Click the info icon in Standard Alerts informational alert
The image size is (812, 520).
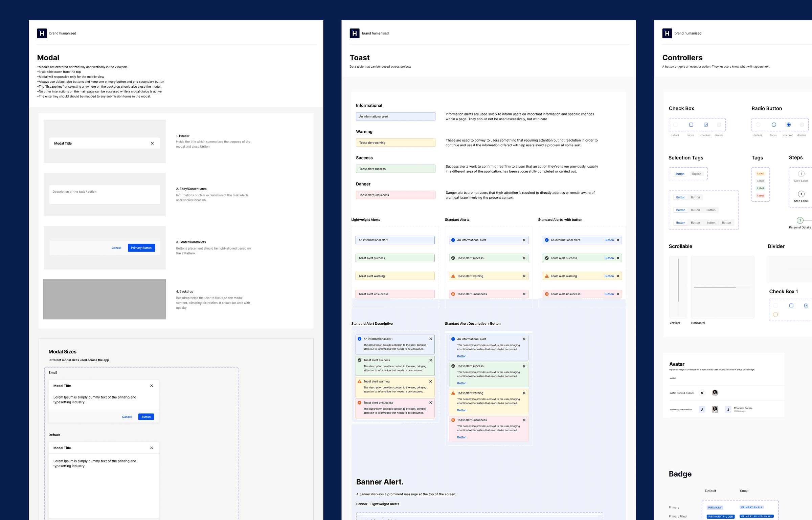pos(453,240)
